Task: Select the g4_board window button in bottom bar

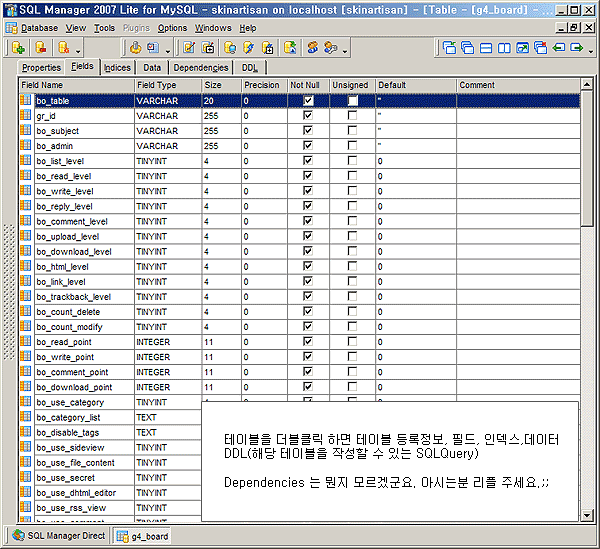Action: (x=142, y=536)
